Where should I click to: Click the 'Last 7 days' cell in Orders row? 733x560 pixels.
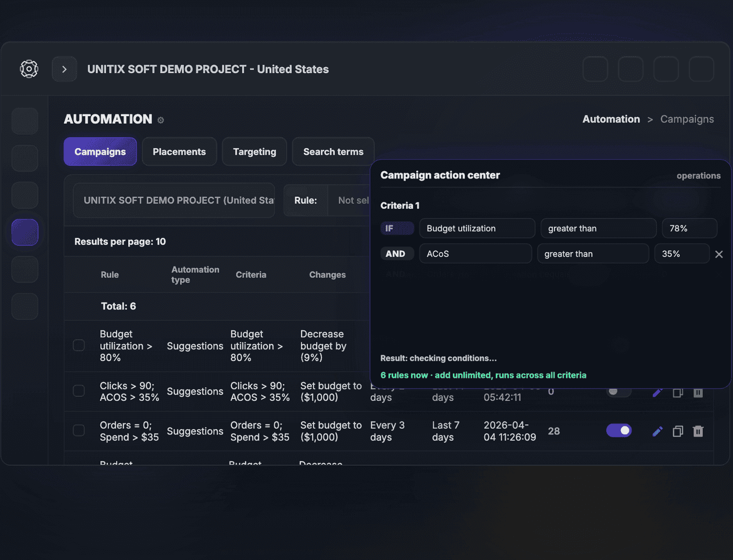pyautogui.click(x=446, y=431)
